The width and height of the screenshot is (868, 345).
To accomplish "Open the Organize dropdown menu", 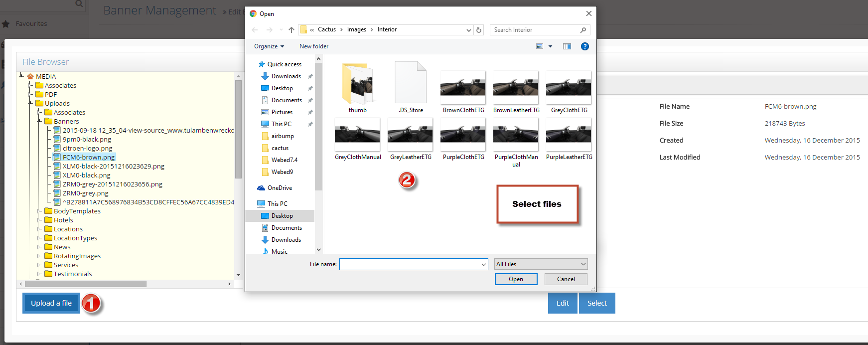I will 269,46.
